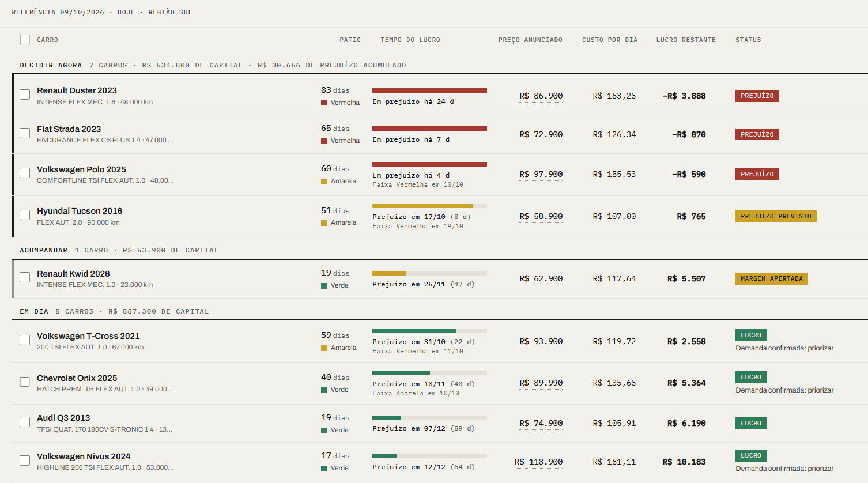Open the Volkswagen Polo 2025 car name
The width and height of the screenshot is (868, 483).
[81, 169]
